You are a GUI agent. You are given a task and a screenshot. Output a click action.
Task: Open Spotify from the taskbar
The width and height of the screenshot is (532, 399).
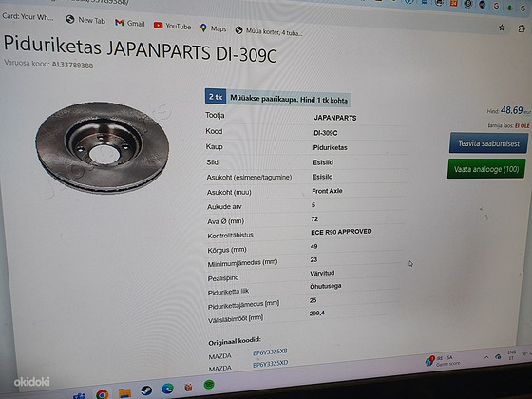(209, 385)
